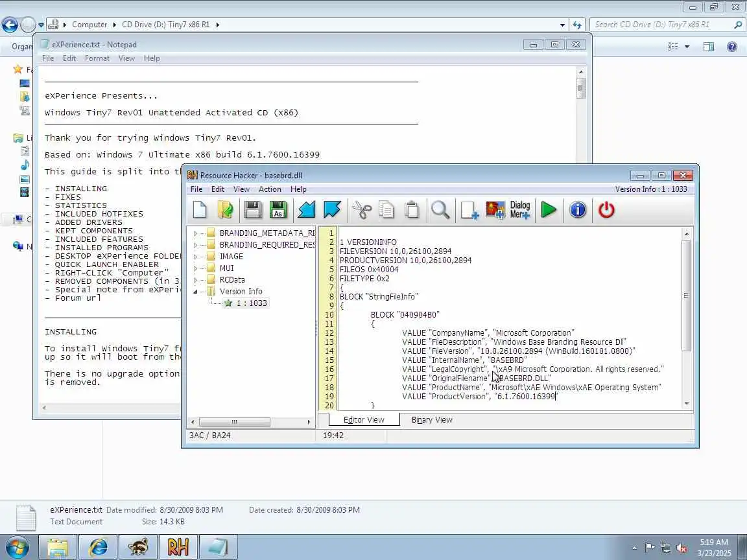Click New file icon in Resource Hacker
Image resolution: width=747 pixels, height=560 pixels.
200,210
